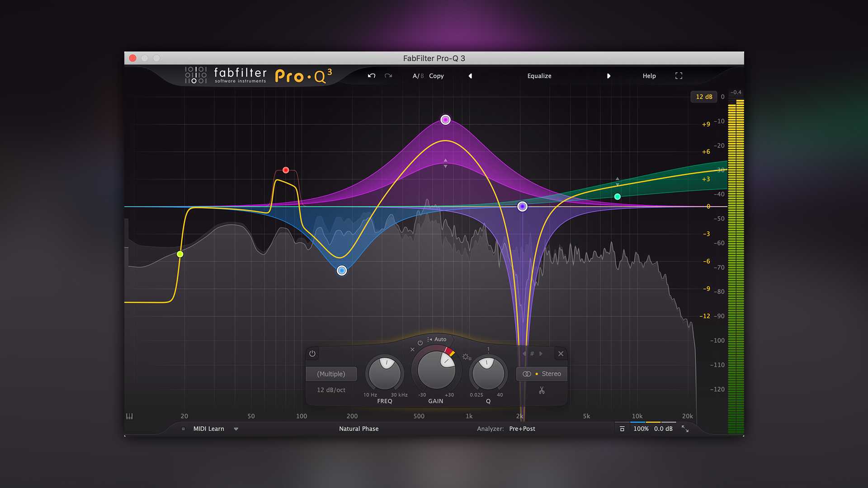Viewport: 868px width, 488px height.
Task: Click the small X beside the GAIN knob
Action: (412, 350)
